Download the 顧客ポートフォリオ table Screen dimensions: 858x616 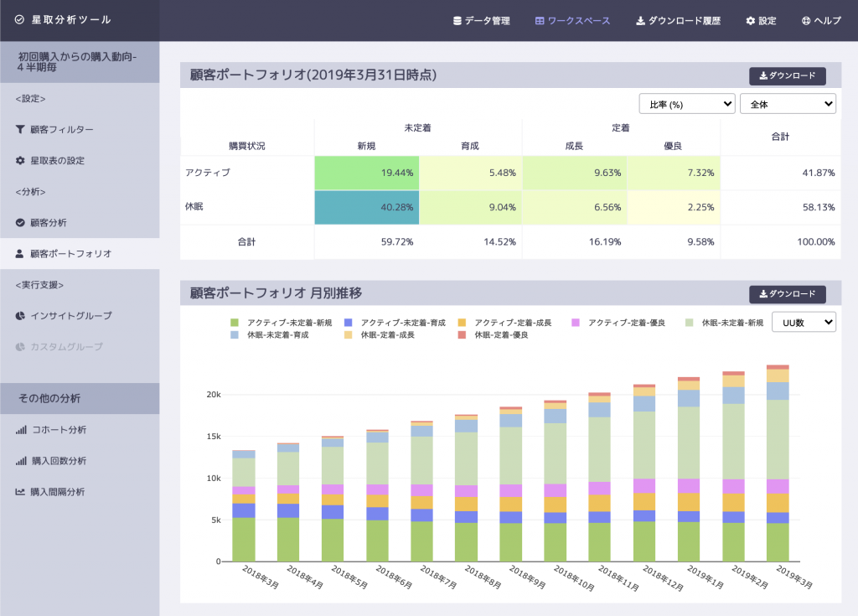click(788, 75)
